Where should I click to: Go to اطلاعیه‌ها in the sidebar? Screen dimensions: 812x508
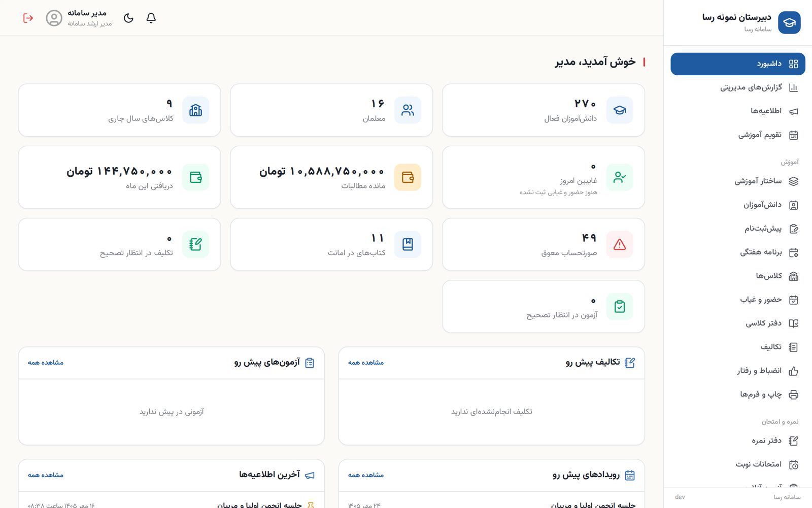(737, 111)
